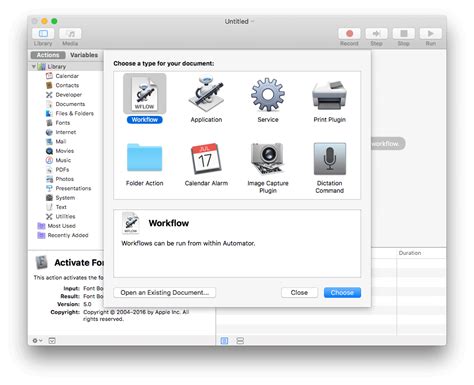The image size is (474, 385).
Task: Click the Duration column header
Action: pos(421,253)
